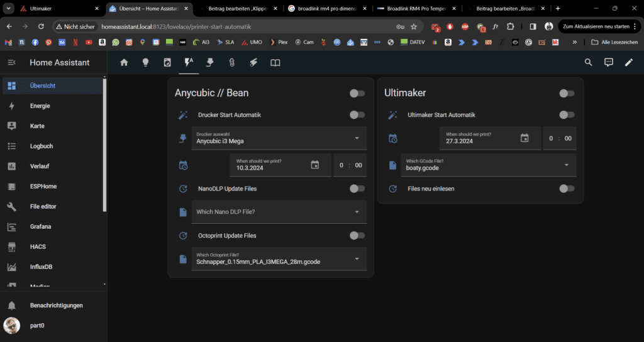Open Alle Lesezeichen bookmarks folder
This screenshot has height=342, width=644.
click(x=614, y=42)
